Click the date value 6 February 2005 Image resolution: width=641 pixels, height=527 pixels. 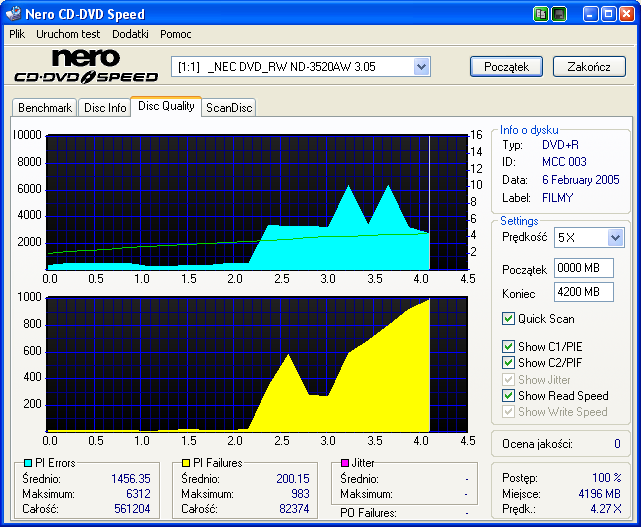point(580,180)
